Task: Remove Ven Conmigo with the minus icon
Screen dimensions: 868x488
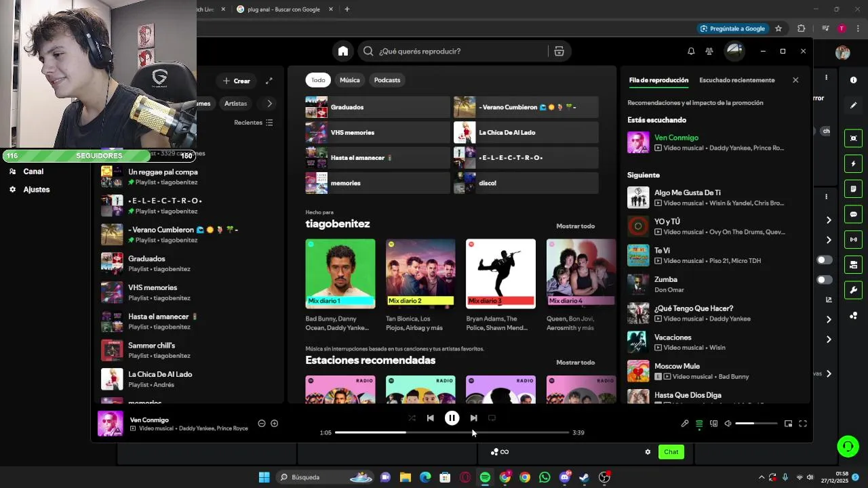Action: (x=262, y=424)
